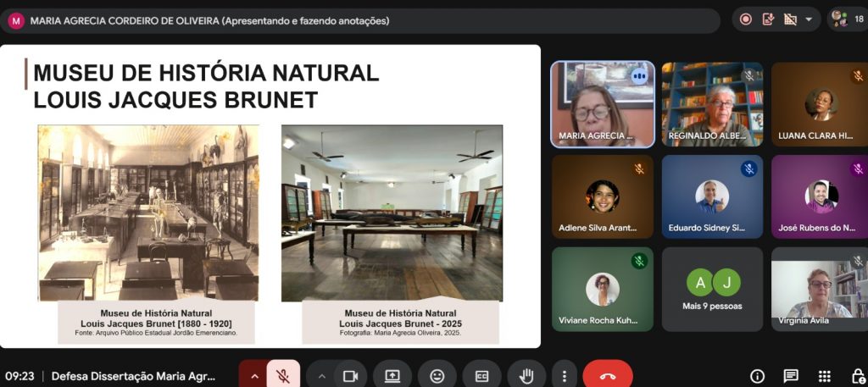
Task: Send a reaction with the emoji button
Action: [x=437, y=377]
